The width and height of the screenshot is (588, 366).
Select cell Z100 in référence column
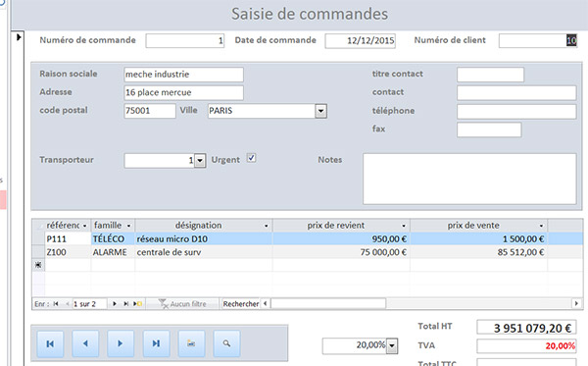pos(68,252)
